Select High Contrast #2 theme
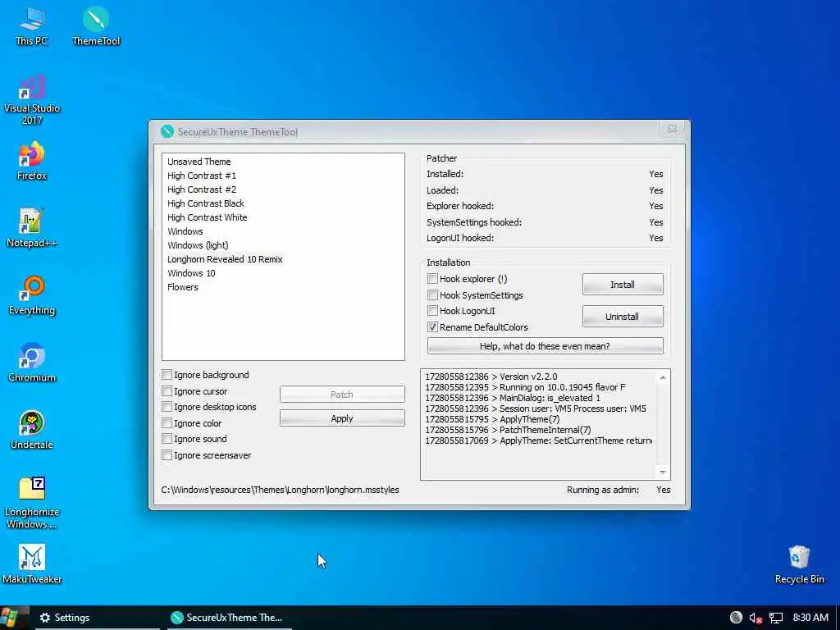 pos(202,189)
